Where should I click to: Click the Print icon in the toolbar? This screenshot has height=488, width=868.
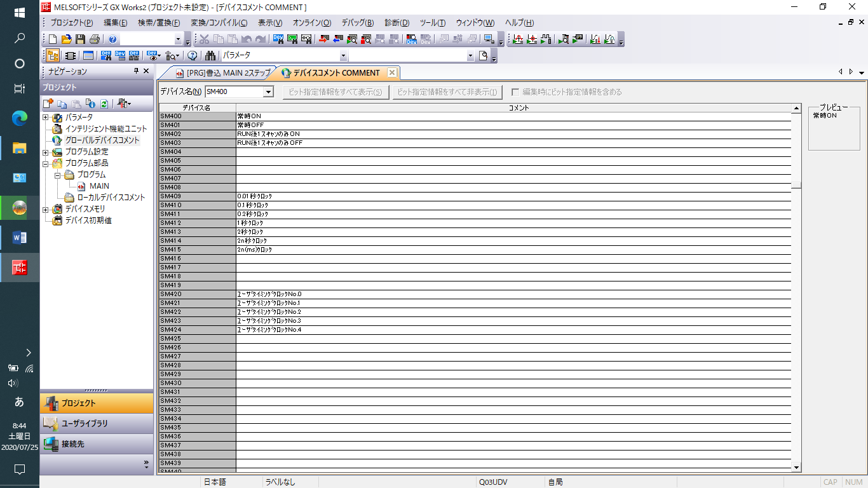(95, 39)
